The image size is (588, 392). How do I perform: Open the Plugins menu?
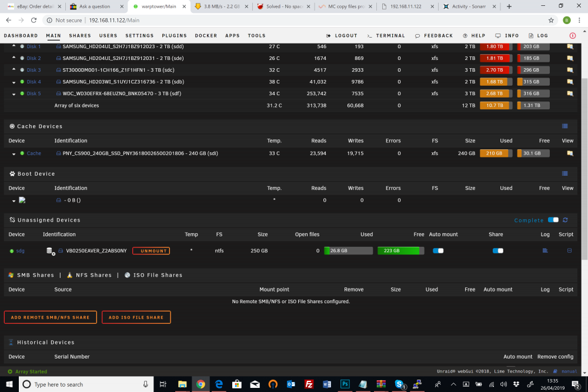pos(175,36)
